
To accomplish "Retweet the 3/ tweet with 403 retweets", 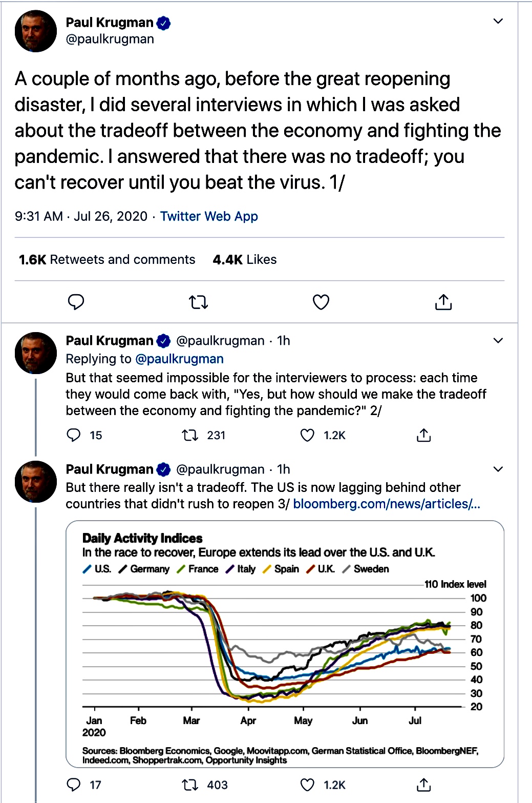I will (x=190, y=785).
